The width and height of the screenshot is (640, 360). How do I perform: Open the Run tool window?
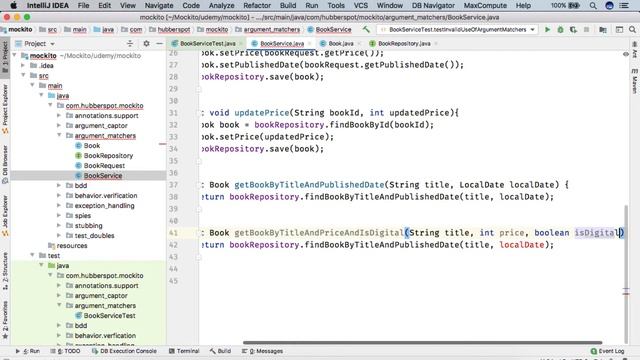pos(28,351)
